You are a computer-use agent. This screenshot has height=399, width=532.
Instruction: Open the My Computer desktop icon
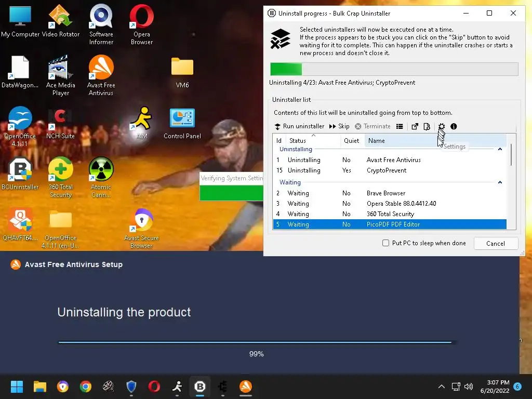coord(20,21)
